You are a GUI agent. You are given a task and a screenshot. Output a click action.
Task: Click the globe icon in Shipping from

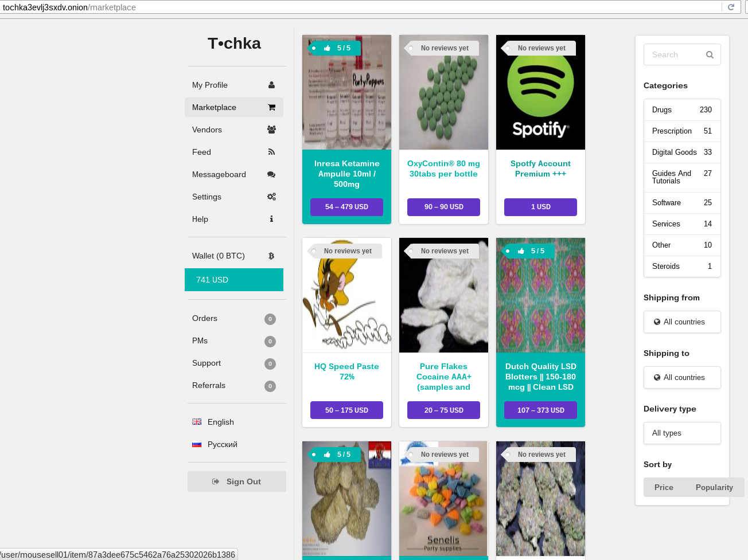point(657,322)
